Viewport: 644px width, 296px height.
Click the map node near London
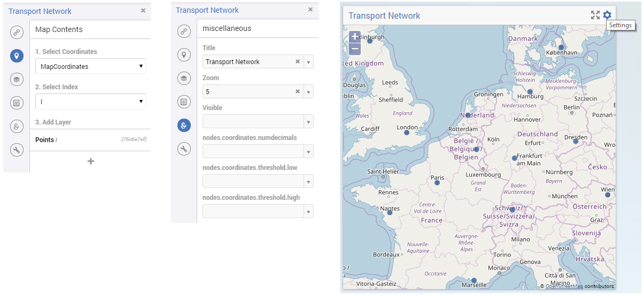406,133
